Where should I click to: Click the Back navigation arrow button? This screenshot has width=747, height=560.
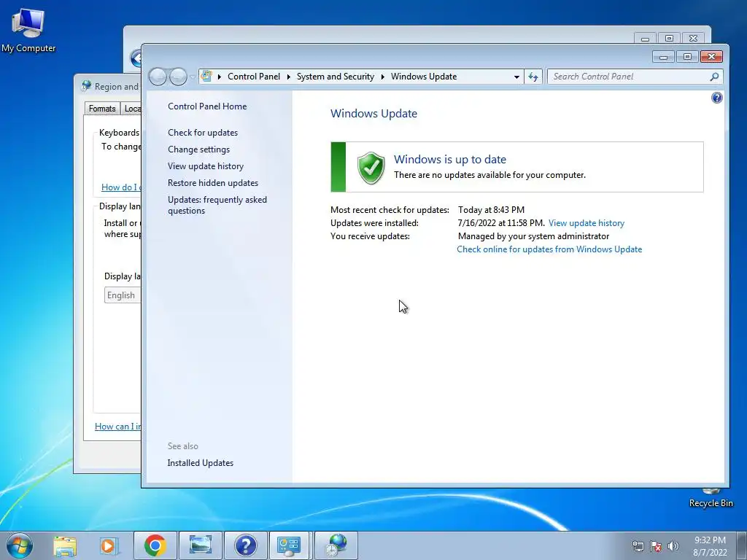coord(158,77)
